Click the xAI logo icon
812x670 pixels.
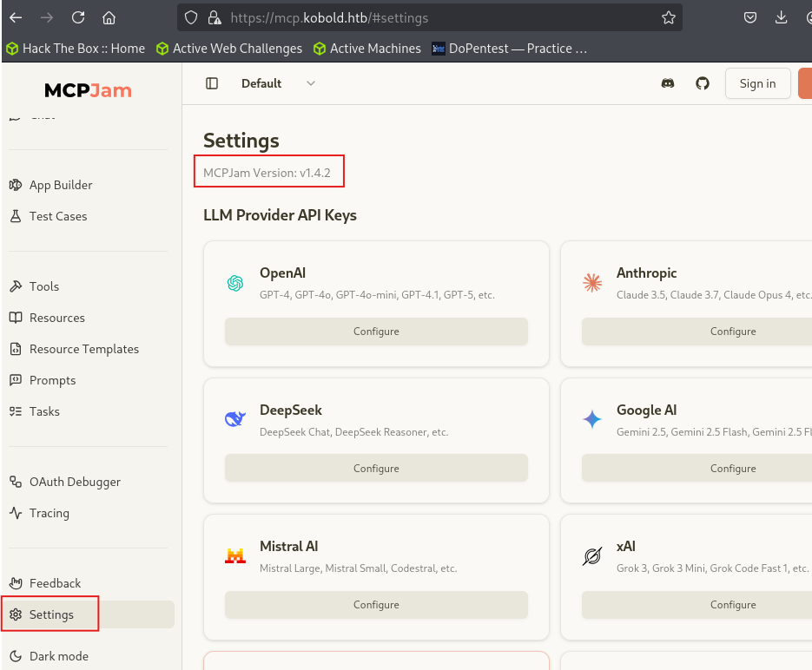pyautogui.click(x=592, y=556)
